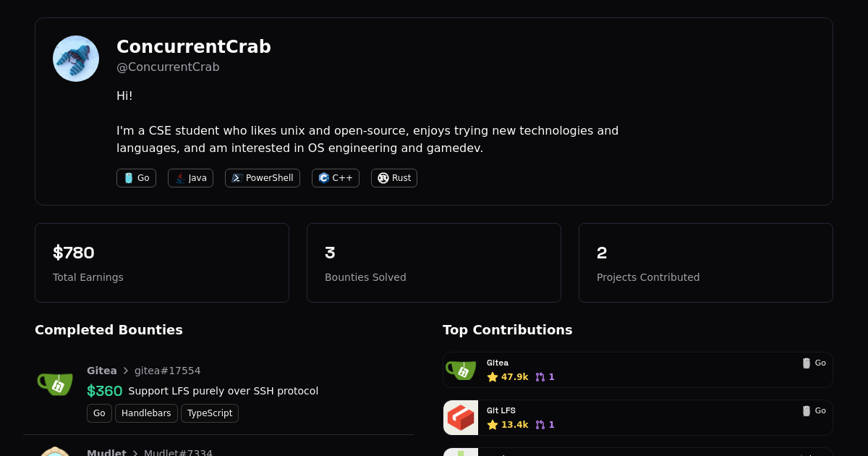Select the Java language badge
The width and height of the screenshot is (868, 456).
pyautogui.click(x=190, y=177)
